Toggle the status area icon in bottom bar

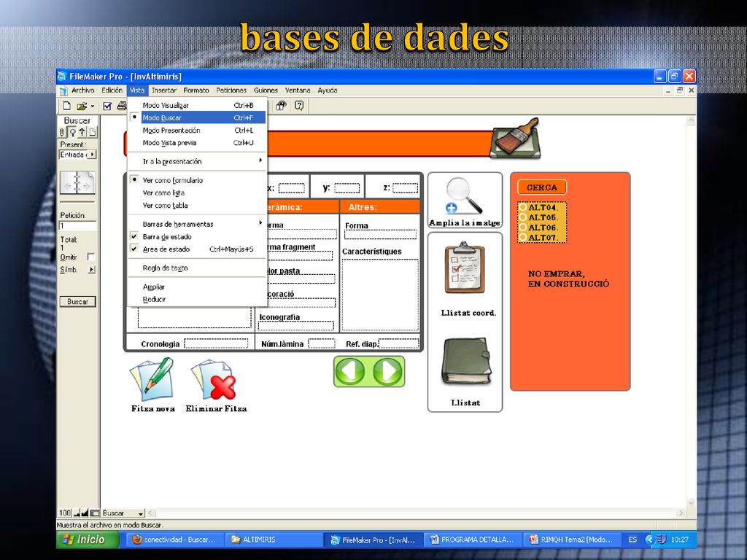point(95,513)
